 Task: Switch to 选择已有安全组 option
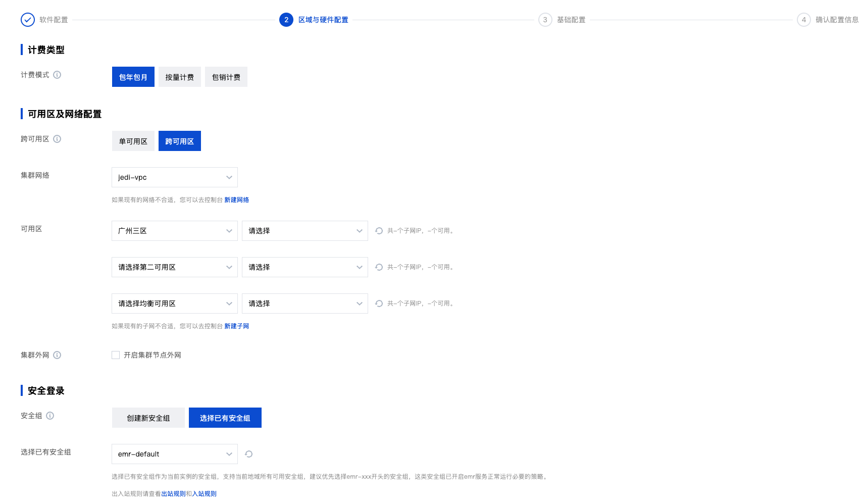point(225,418)
